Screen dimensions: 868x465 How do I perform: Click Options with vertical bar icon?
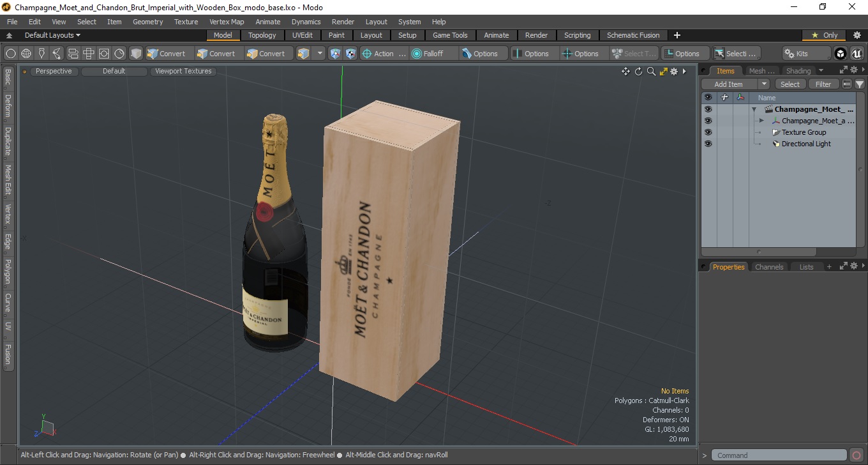534,54
